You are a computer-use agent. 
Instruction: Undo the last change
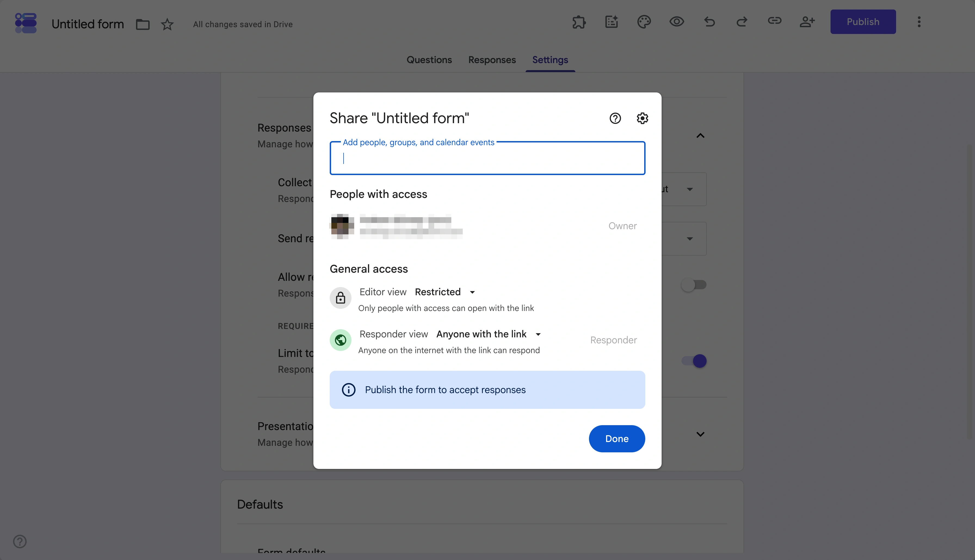pos(709,22)
